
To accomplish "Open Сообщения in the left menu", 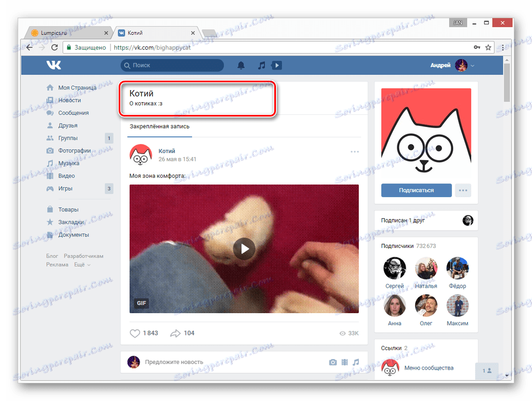I will coord(73,113).
